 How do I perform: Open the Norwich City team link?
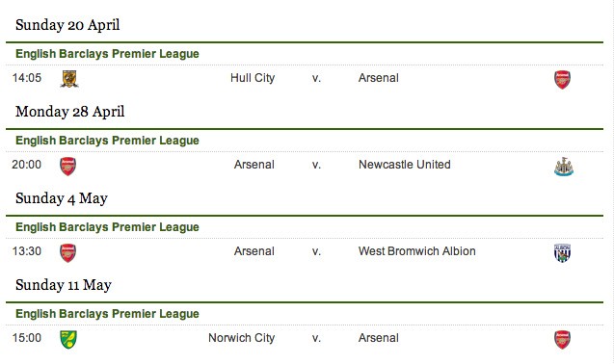[x=242, y=338]
